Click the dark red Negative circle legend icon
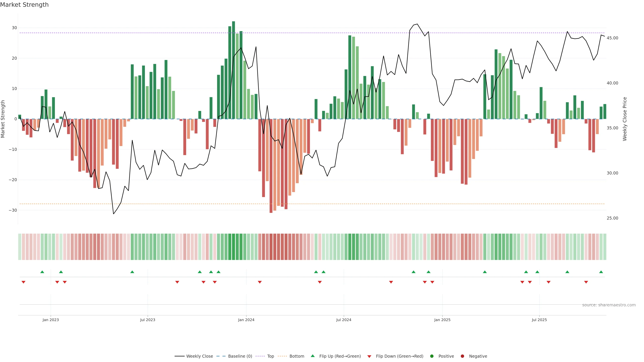This screenshot has height=362, width=644. pyautogui.click(x=462, y=356)
